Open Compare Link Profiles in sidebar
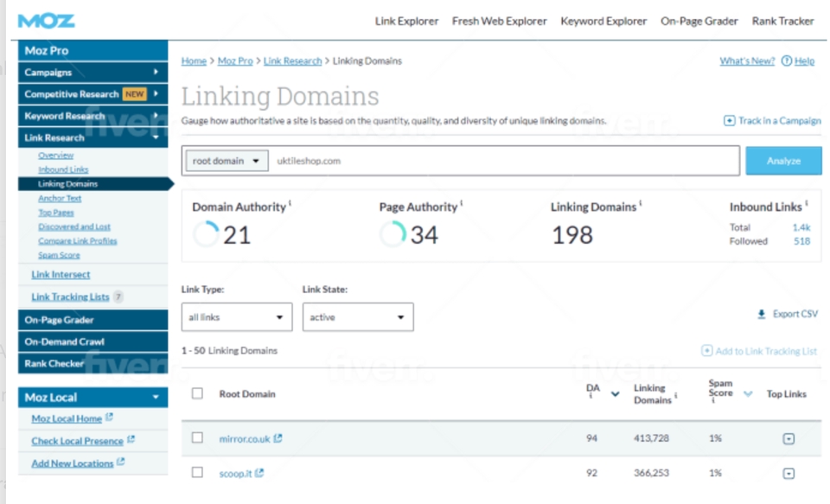 (x=77, y=241)
